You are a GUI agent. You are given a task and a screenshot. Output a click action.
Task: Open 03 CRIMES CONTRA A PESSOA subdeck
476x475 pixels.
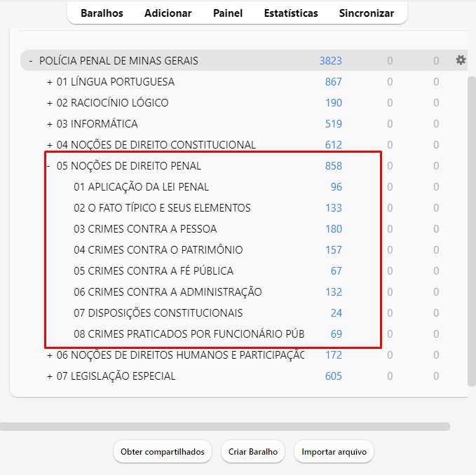point(145,229)
